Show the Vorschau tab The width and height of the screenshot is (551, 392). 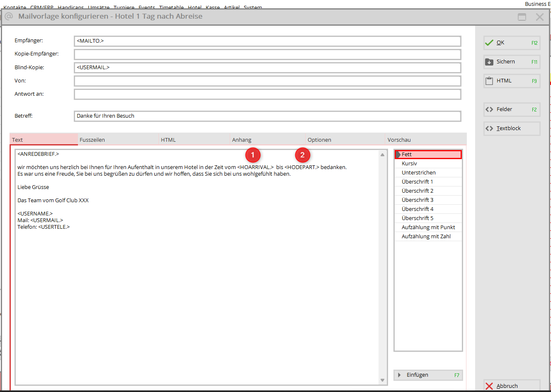click(399, 140)
